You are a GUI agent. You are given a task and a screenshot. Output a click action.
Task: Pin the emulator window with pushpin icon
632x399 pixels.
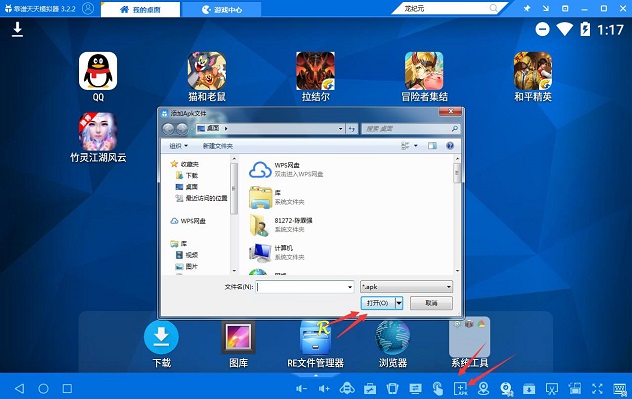[x=527, y=8]
